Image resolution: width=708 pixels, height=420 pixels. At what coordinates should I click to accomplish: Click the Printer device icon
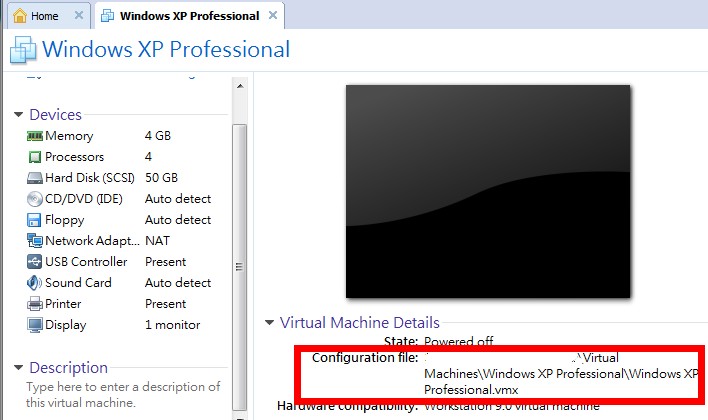tap(35, 303)
